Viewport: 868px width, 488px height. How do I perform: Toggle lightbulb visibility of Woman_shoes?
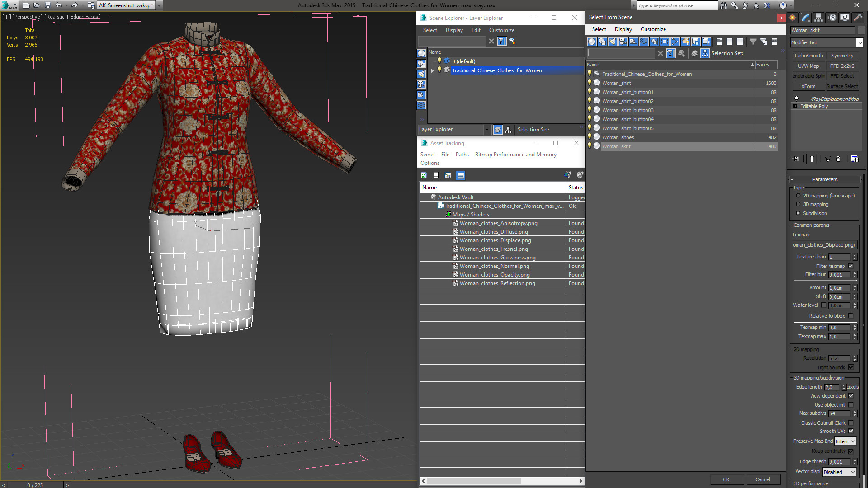click(x=590, y=137)
